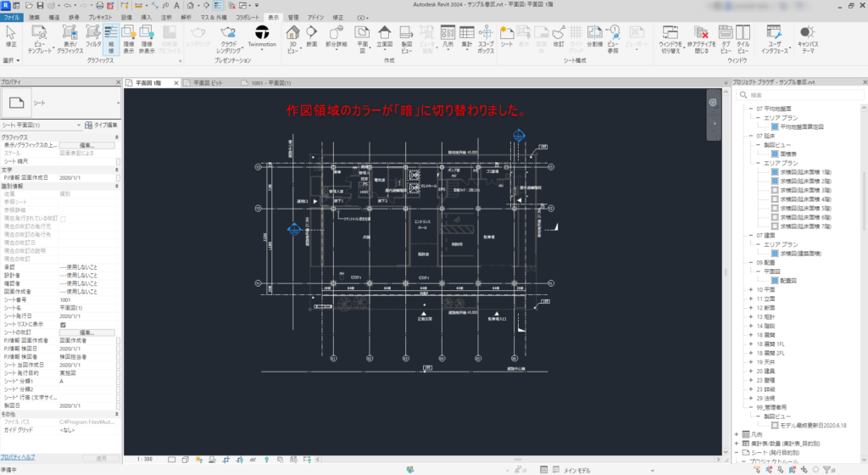Image resolution: width=868 pixels, height=475 pixels.
Task: Click the Project Browser 検索 search field
Action: tap(800, 95)
